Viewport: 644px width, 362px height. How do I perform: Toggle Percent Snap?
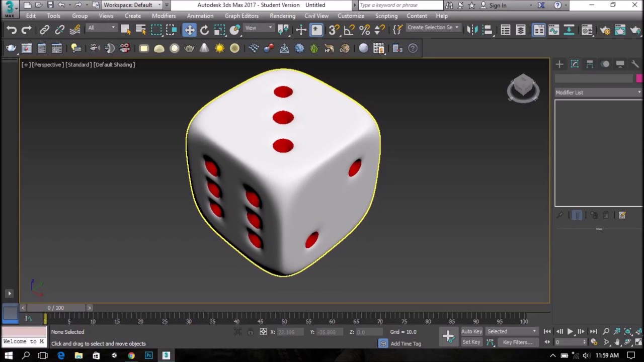coord(364,30)
